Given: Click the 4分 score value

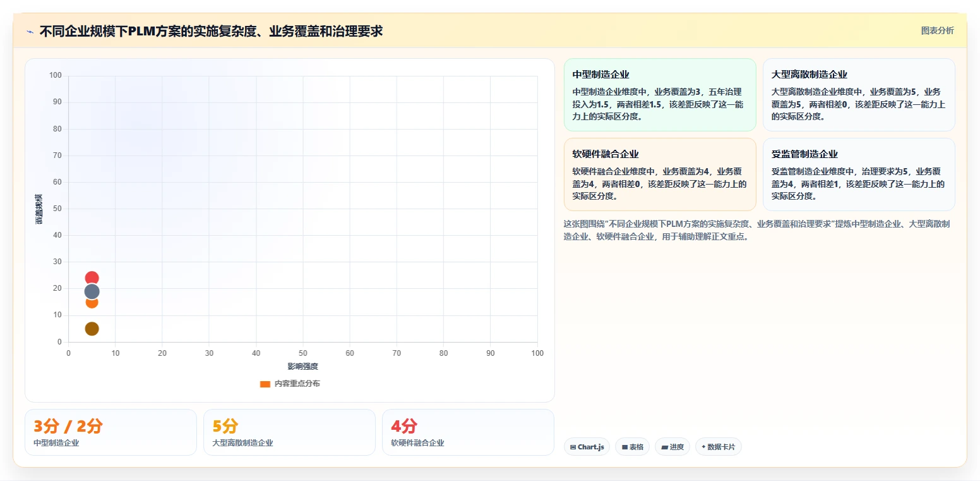Looking at the screenshot, I should pos(404,427).
